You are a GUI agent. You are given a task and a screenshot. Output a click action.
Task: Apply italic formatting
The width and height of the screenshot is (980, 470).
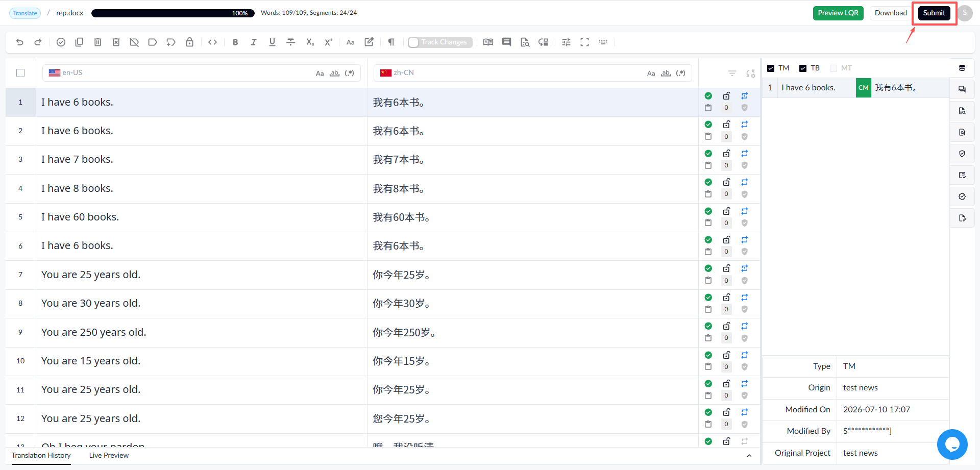[254, 42]
